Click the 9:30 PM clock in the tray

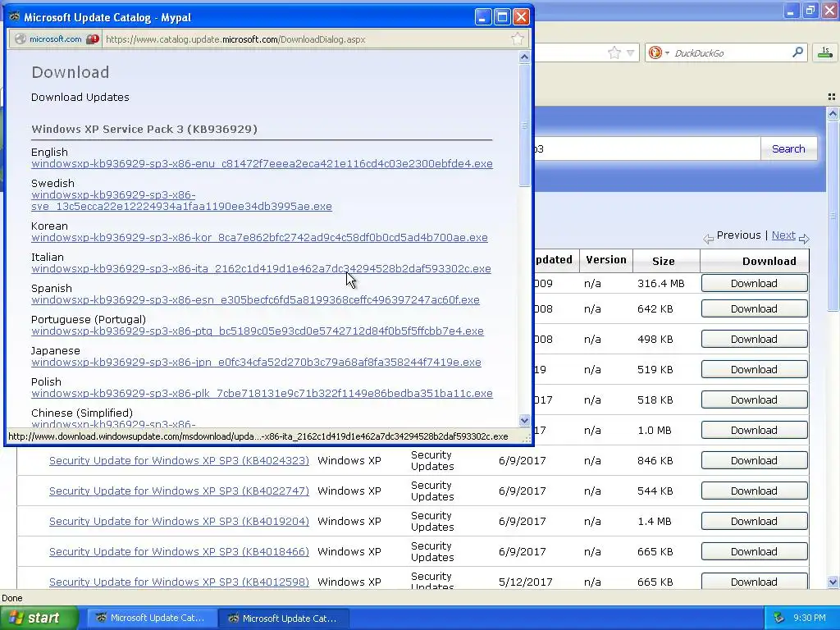click(810, 618)
